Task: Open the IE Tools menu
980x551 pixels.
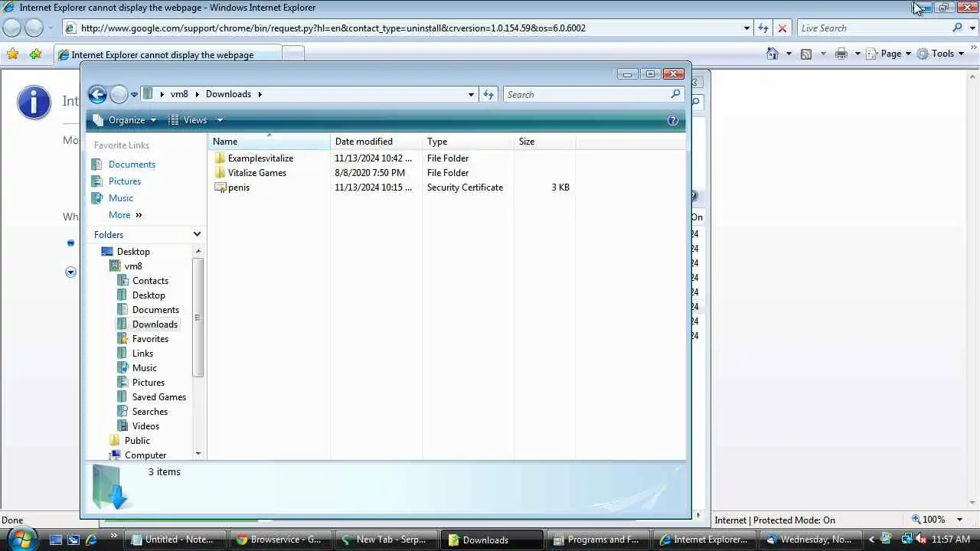Action: [x=940, y=54]
